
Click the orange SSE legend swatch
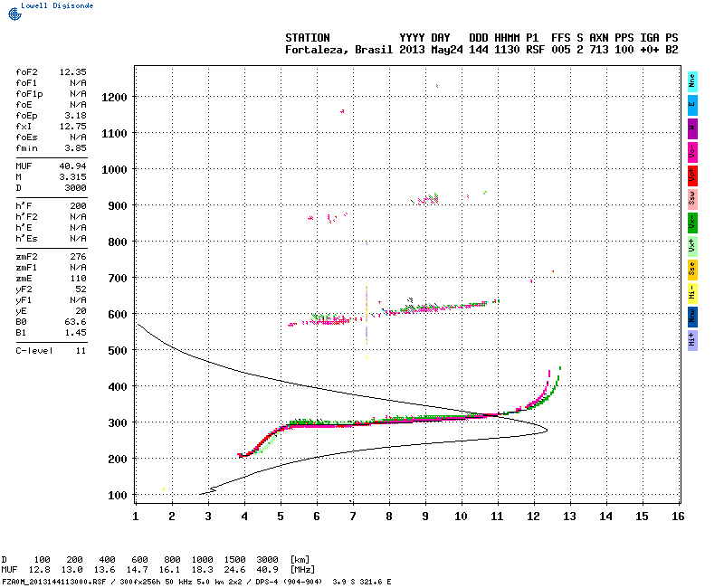click(x=691, y=270)
